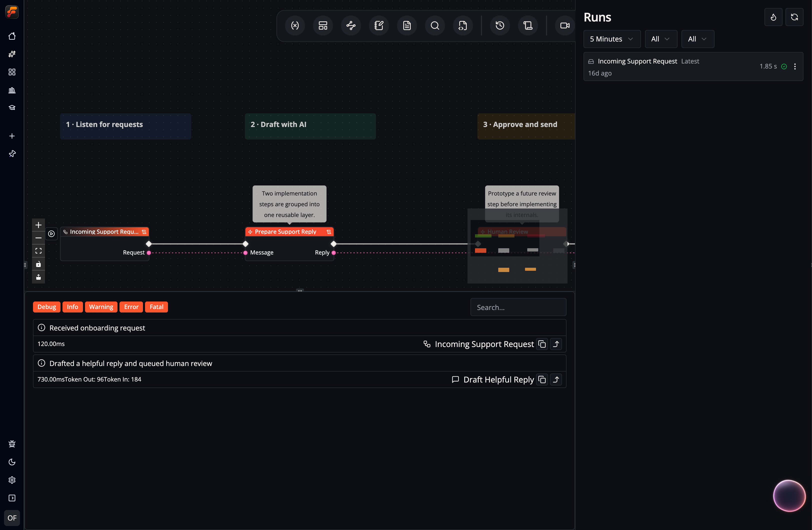This screenshot has height=530, width=812.
Task: Click the export upload canvas control
Action: pos(38,277)
